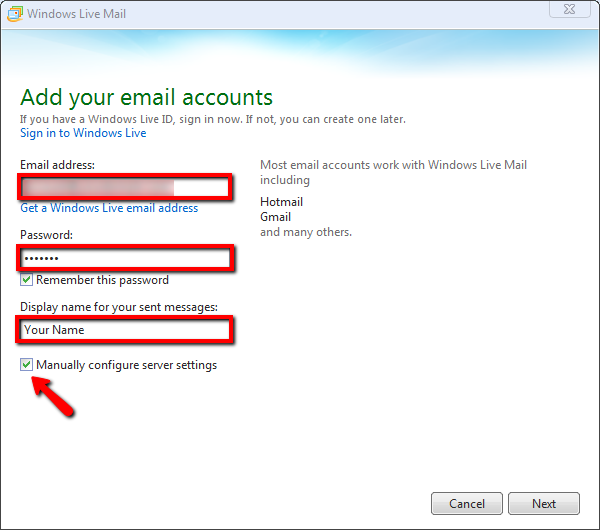Uncheck Manually configure server settings
The height and width of the screenshot is (530, 600).
26,365
